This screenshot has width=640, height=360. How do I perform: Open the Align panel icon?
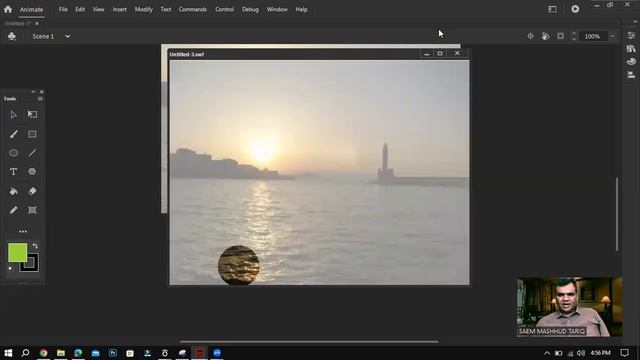tap(631, 75)
